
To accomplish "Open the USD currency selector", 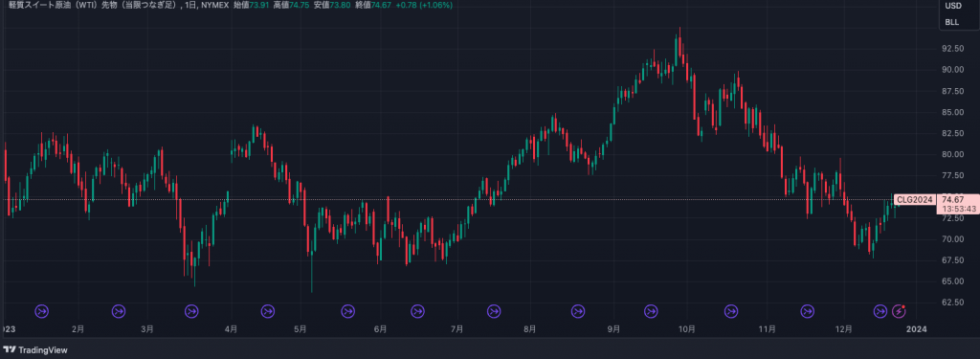I will point(953,6).
